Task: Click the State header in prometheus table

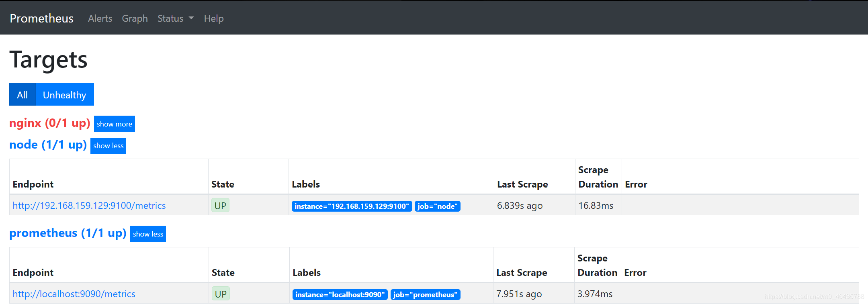Action: tap(223, 273)
